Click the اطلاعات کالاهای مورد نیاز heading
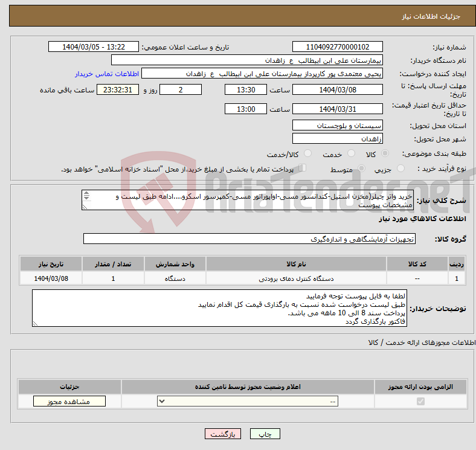Viewport: 476px width, 450px height. click(422, 219)
